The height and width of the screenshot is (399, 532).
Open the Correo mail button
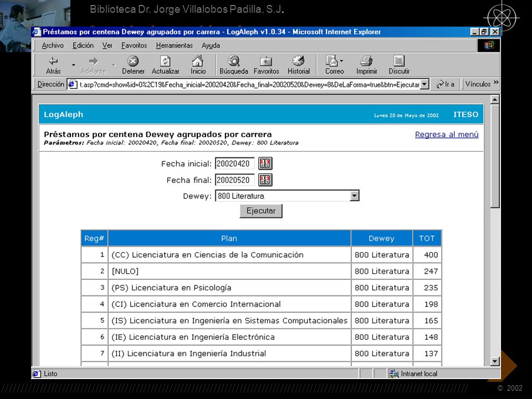point(334,65)
